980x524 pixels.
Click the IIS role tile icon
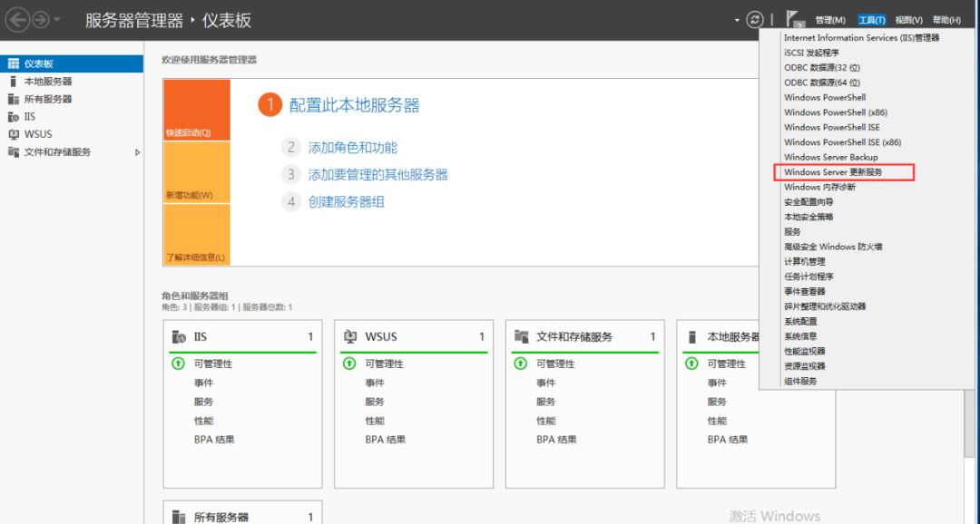coord(179,337)
